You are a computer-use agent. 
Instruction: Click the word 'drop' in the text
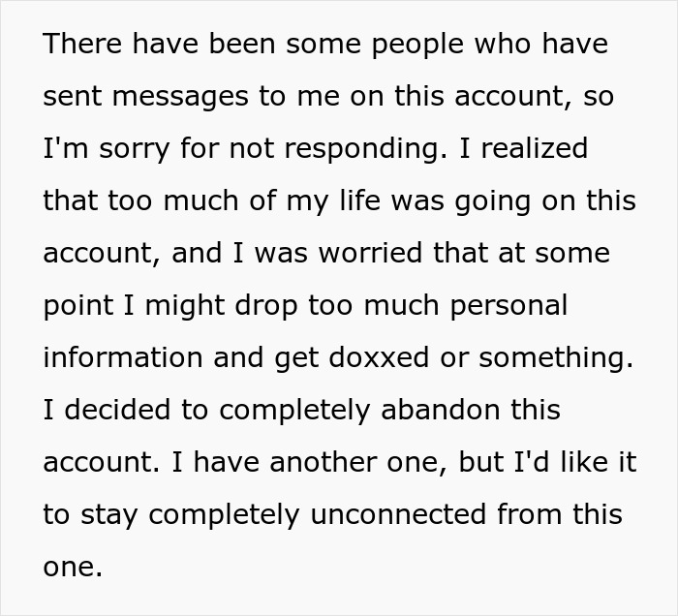(x=270, y=306)
